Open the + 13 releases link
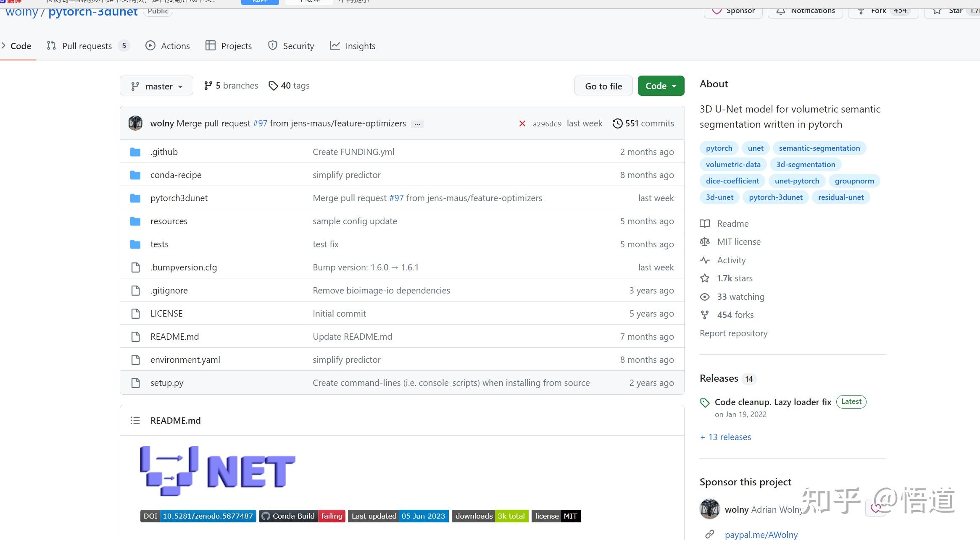 click(x=725, y=437)
